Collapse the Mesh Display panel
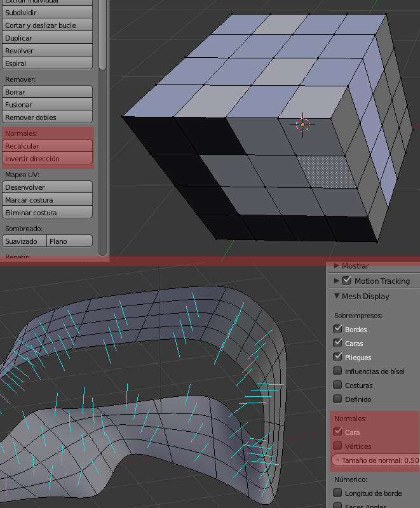This screenshot has width=420, height=508. pyautogui.click(x=337, y=296)
